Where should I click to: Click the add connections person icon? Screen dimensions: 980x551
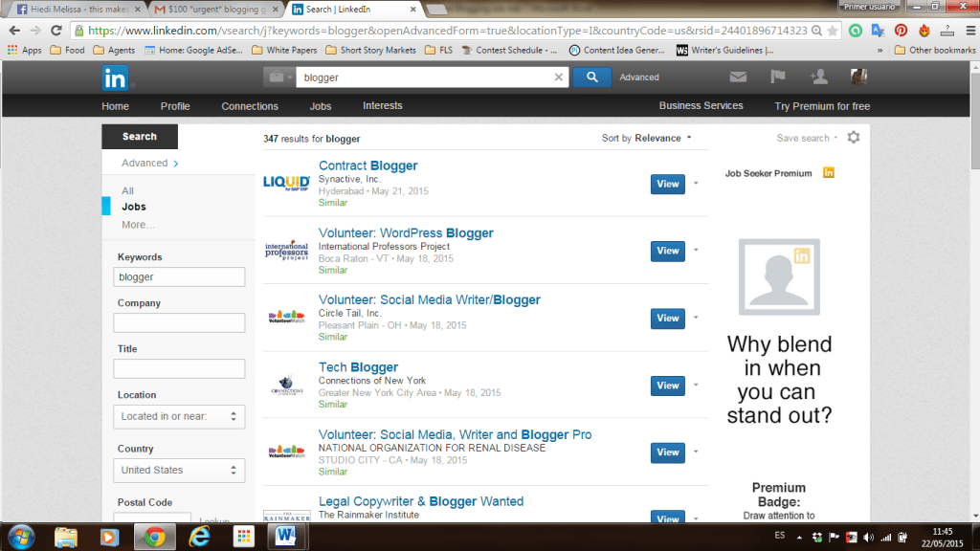[819, 77]
